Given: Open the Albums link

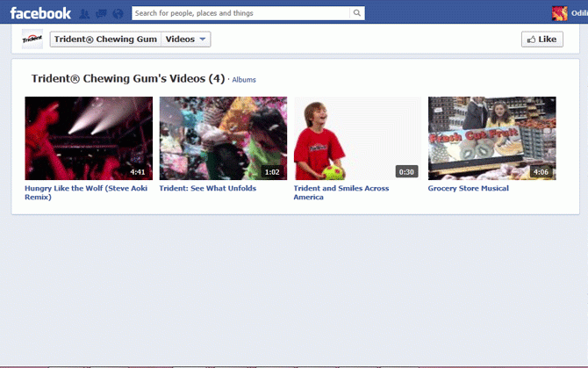Looking at the screenshot, I should click(x=244, y=80).
